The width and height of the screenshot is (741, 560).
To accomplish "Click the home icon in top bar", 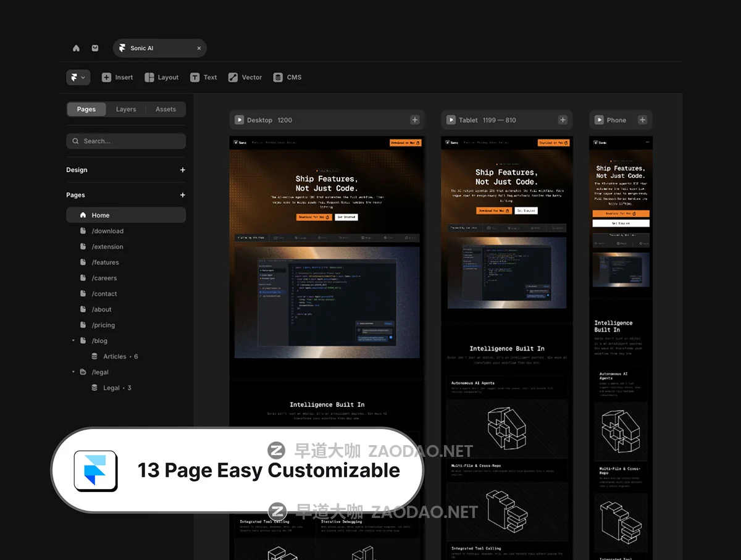I will coord(76,48).
